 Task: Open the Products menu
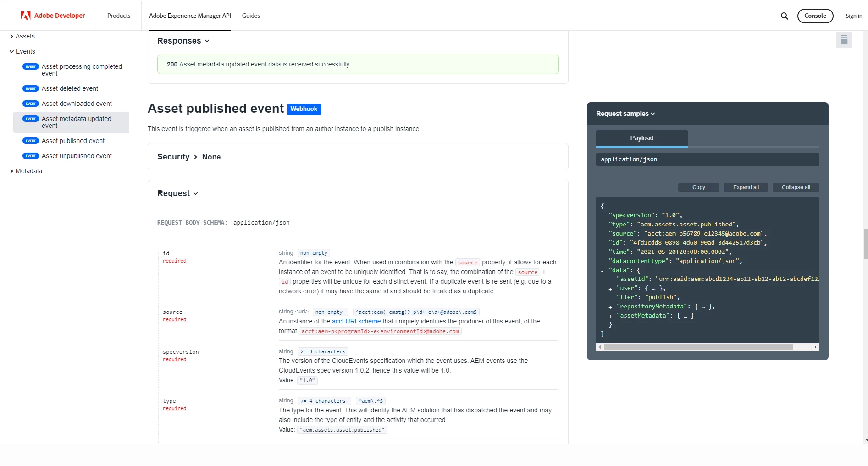pyautogui.click(x=119, y=16)
